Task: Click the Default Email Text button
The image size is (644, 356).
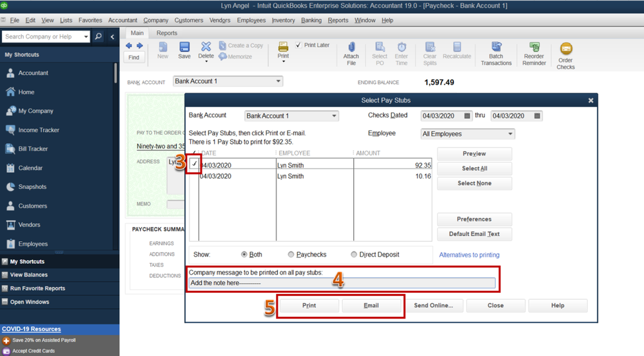Action: (x=474, y=234)
